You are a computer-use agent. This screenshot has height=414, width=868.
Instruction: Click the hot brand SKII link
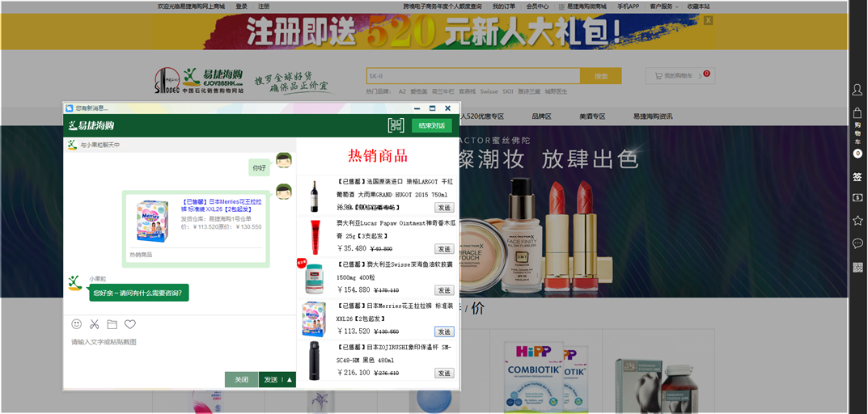508,91
